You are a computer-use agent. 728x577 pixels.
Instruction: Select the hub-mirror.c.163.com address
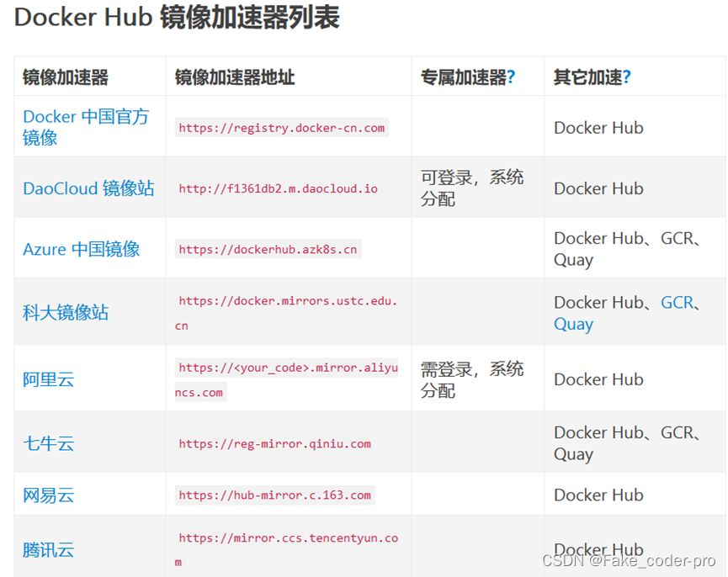[275, 495]
